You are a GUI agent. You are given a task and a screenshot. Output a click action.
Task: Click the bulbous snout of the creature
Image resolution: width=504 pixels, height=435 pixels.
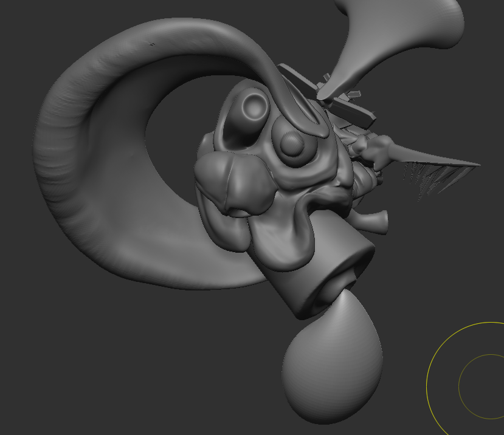tap(235, 185)
